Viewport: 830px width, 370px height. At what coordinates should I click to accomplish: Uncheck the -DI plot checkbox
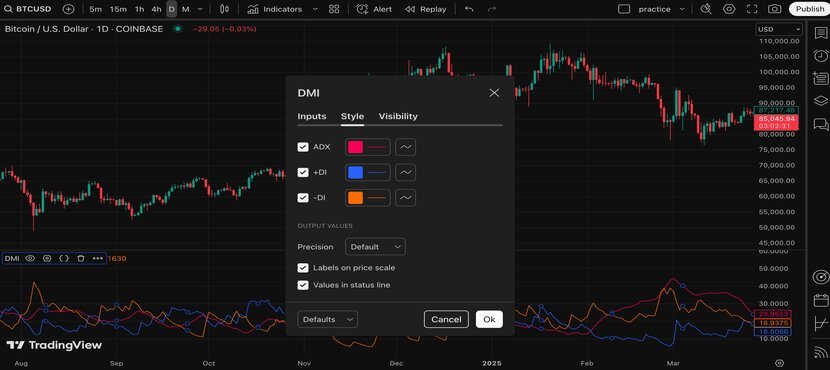click(303, 197)
